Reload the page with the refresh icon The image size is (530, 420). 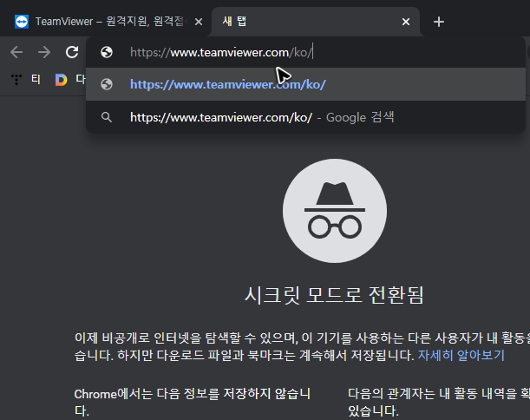click(x=72, y=52)
